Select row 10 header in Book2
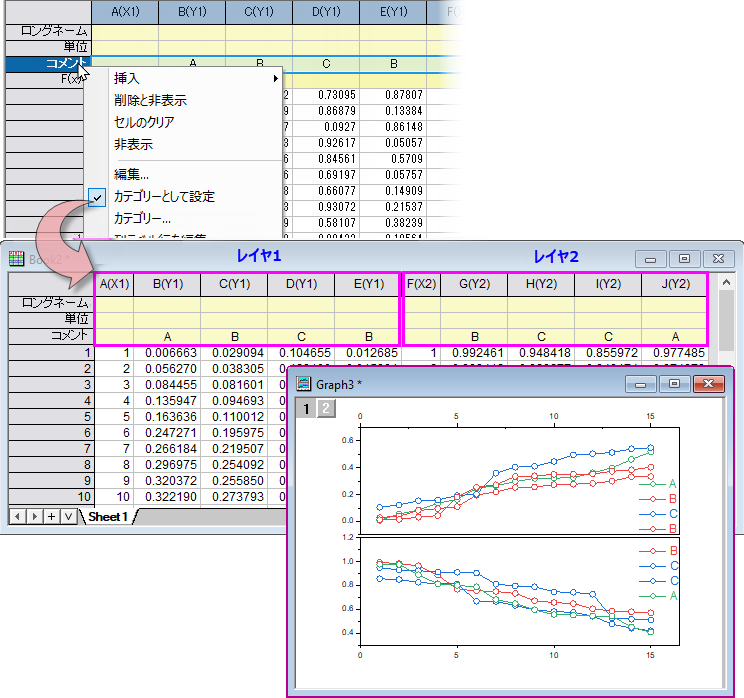The width and height of the screenshot is (744, 698). pyautogui.click(x=51, y=497)
